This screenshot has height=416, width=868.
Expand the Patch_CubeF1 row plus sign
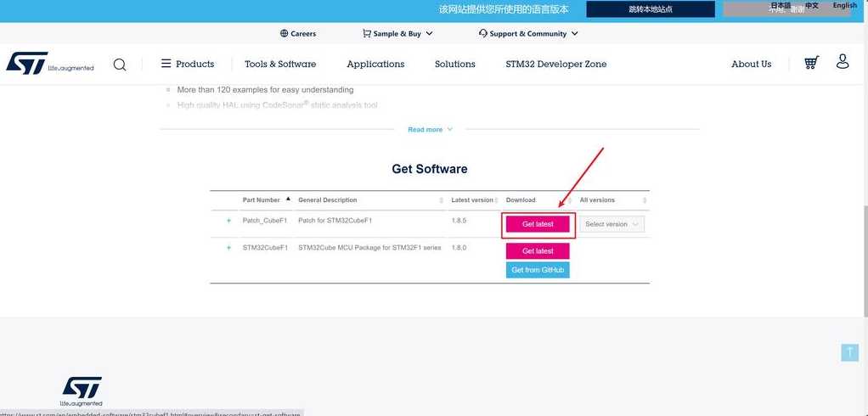[228, 220]
